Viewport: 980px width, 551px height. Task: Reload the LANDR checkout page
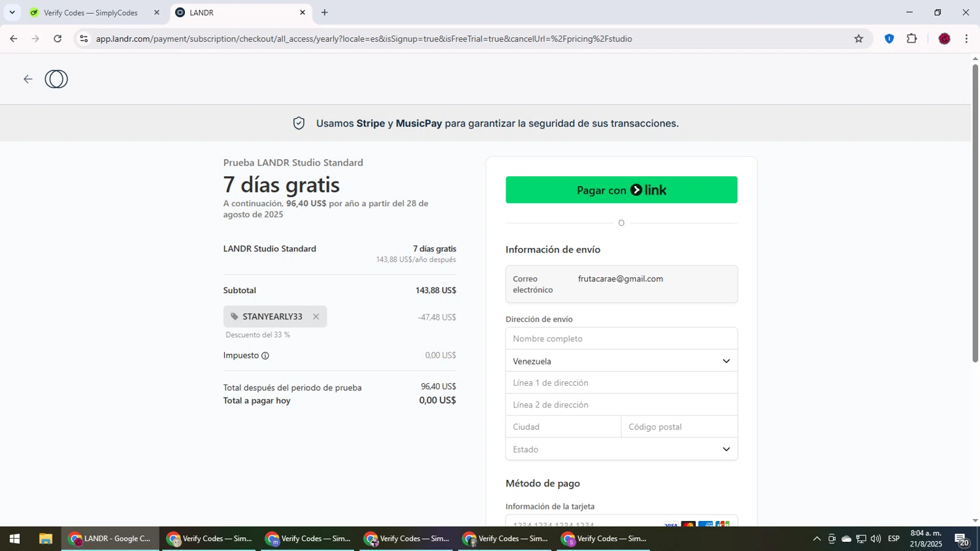[x=57, y=39]
